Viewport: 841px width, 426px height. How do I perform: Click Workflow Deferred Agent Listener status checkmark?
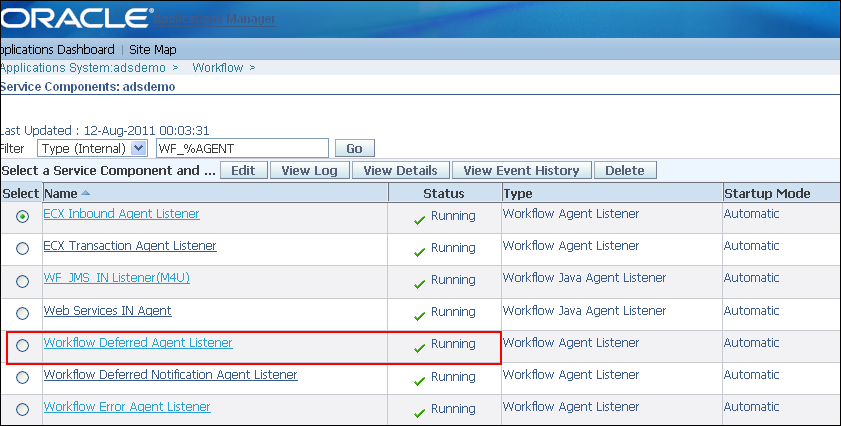420,346
